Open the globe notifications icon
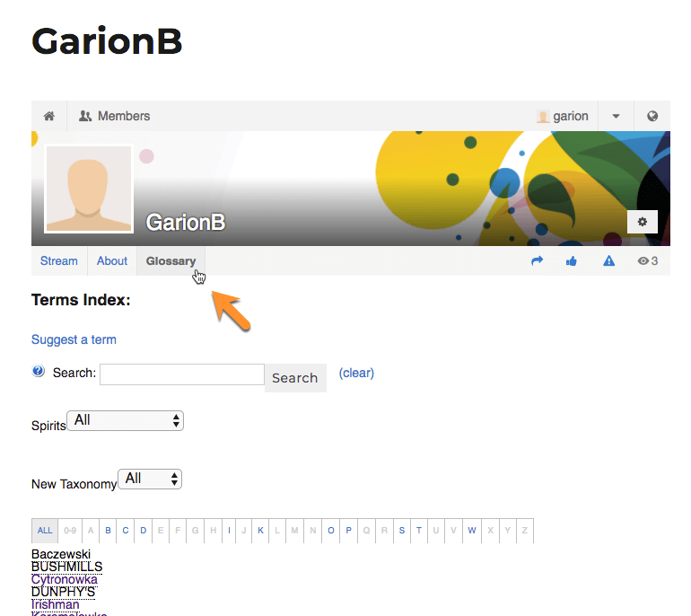The width and height of the screenshot is (691, 616). pyautogui.click(x=652, y=116)
